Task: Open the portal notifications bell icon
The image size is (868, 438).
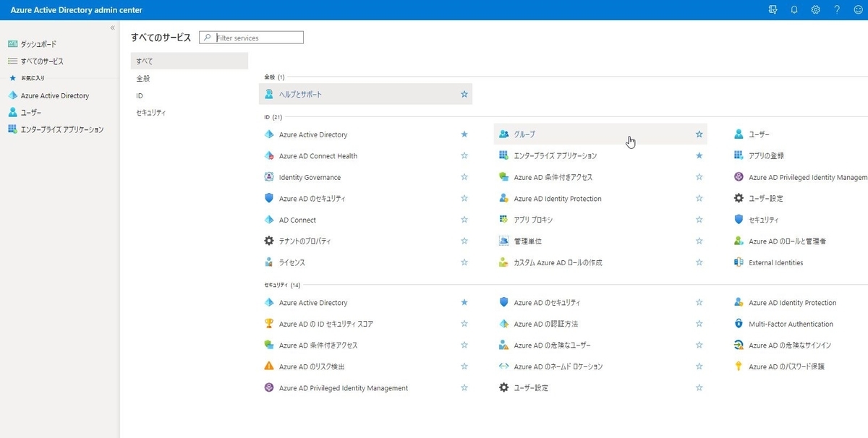Action: pyautogui.click(x=794, y=10)
